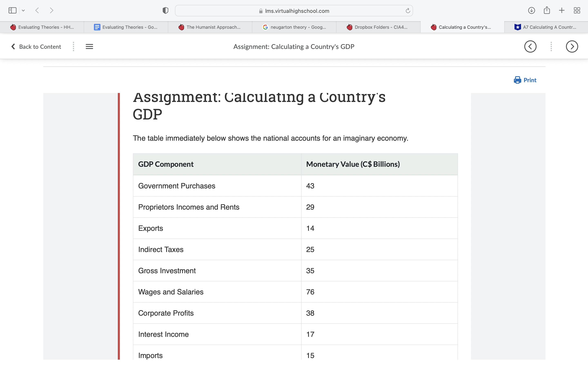
Task: Click the Share icon
Action: (547, 10)
